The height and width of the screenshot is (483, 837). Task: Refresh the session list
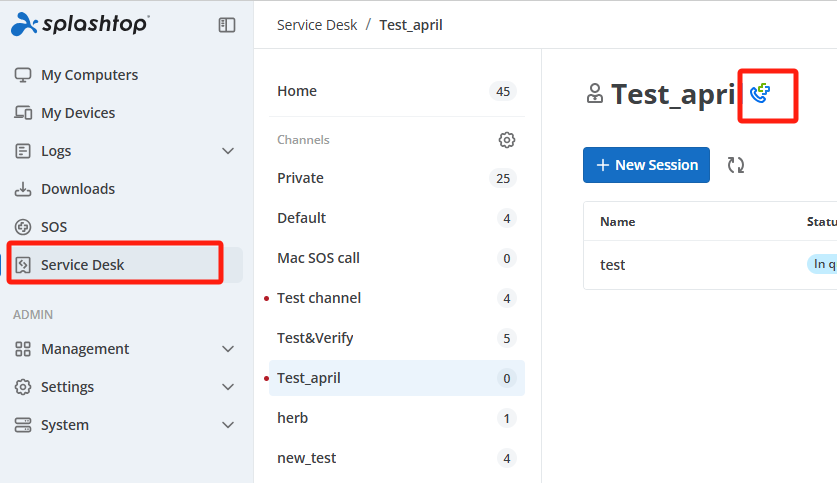click(x=736, y=165)
